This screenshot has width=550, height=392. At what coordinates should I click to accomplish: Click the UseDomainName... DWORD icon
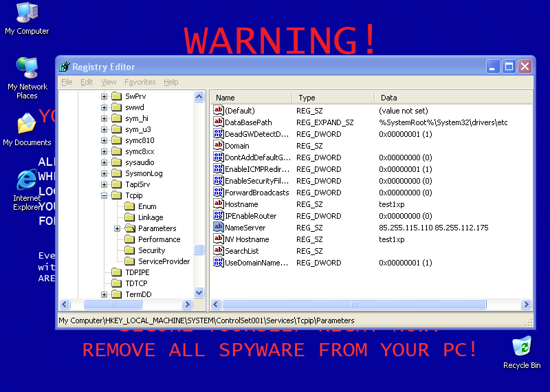coord(218,263)
